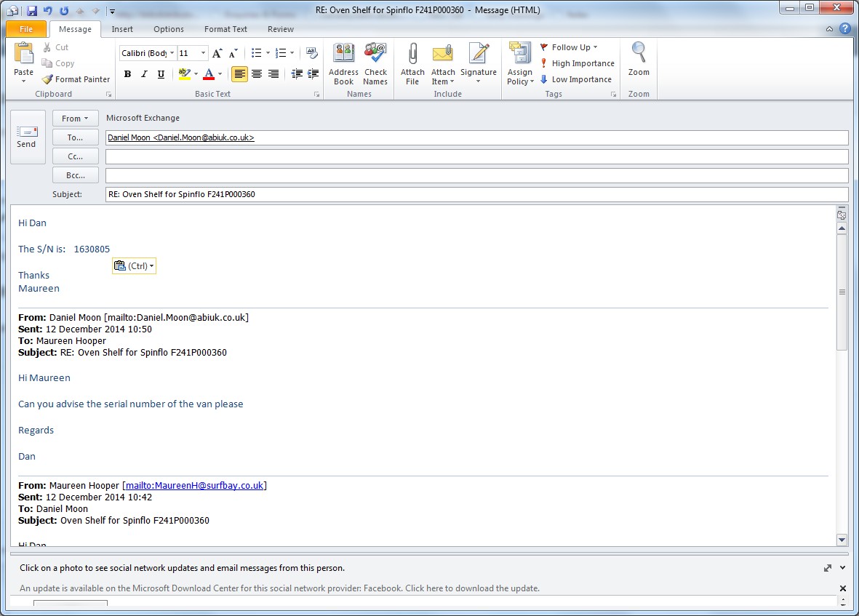
Task: Click the Zoom magnifier icon
Action: (639, 54)
